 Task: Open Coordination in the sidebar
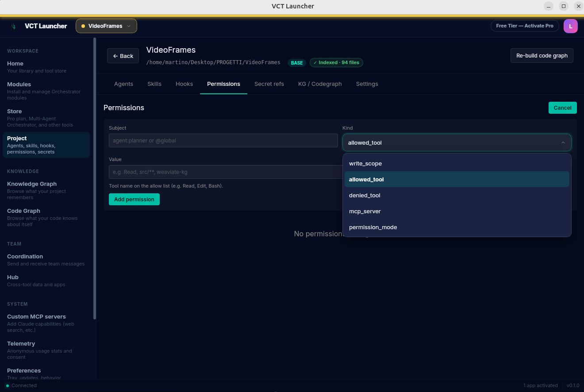pyautogui.click(x=46, y=260)
